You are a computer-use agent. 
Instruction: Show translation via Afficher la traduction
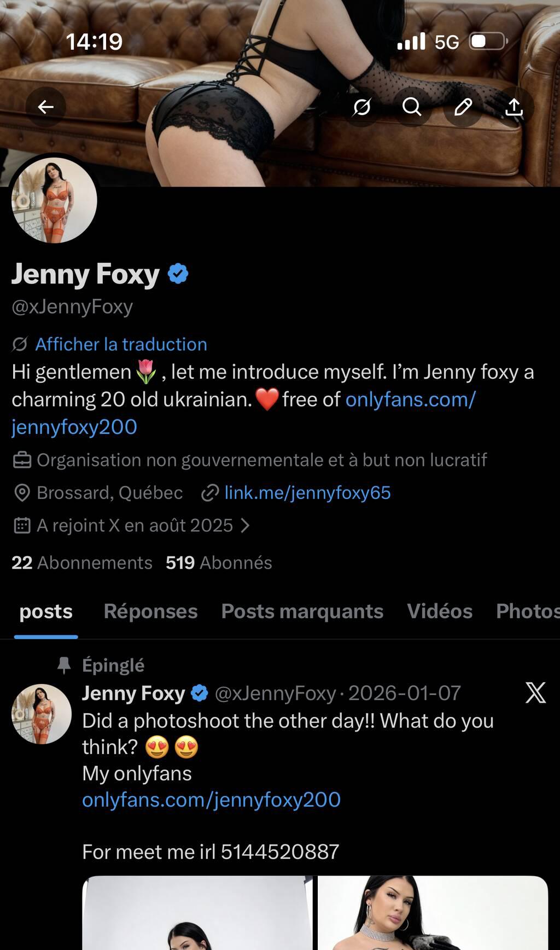coord(121,344)
